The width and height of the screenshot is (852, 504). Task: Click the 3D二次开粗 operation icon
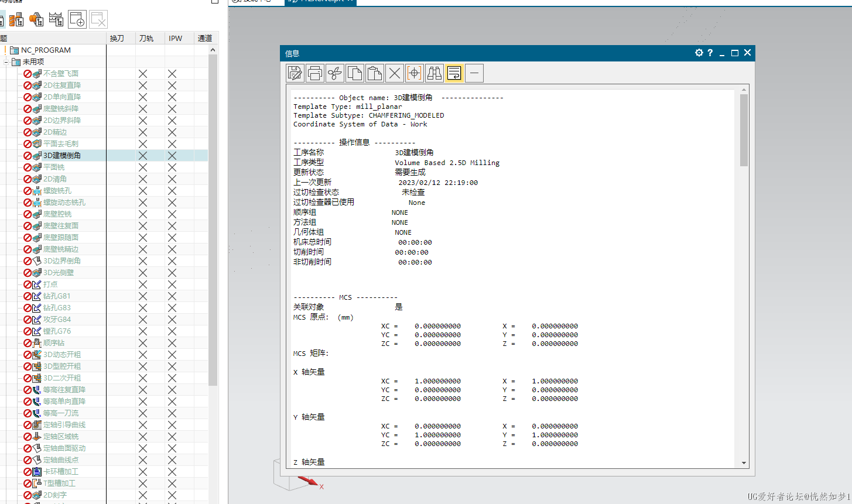pyautogui.click(x=37, y=378)
